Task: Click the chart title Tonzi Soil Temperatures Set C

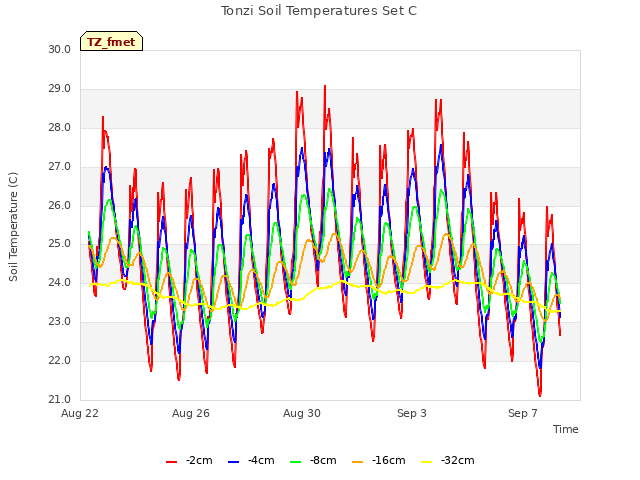Action: [x=319, y=11]
